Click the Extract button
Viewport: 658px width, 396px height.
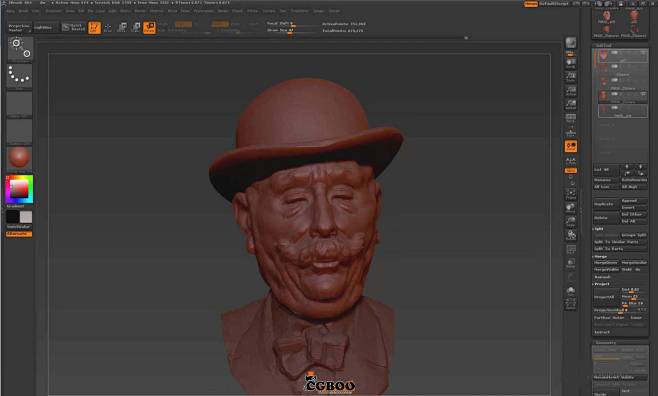602,332
